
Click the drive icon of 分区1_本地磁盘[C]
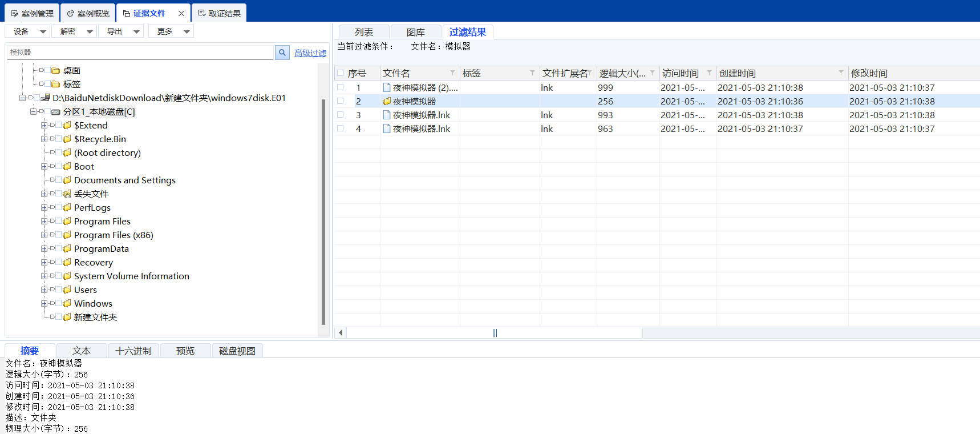coord(56,112)
